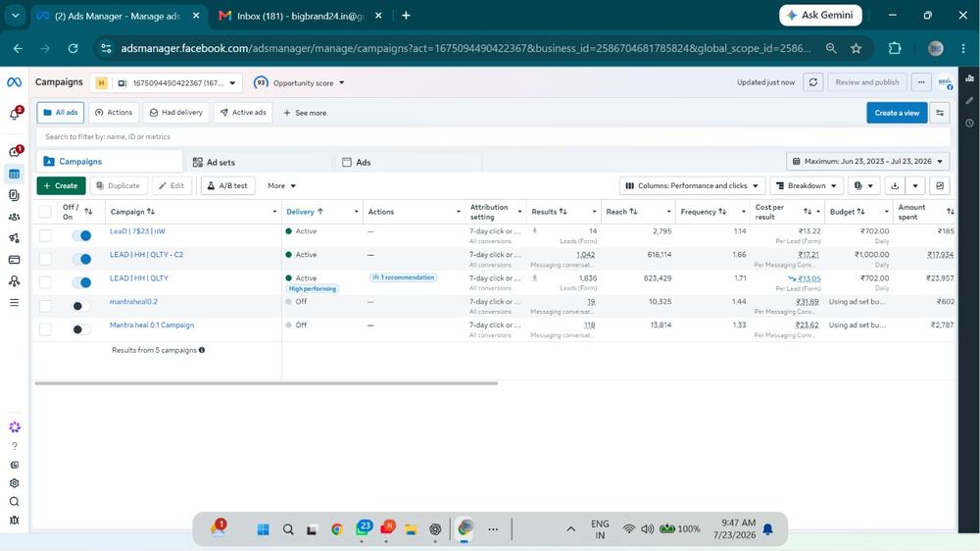Open the LEAD | HH | QLTY campaign link
Screen dimensions: 980x551
coord(139,278)
